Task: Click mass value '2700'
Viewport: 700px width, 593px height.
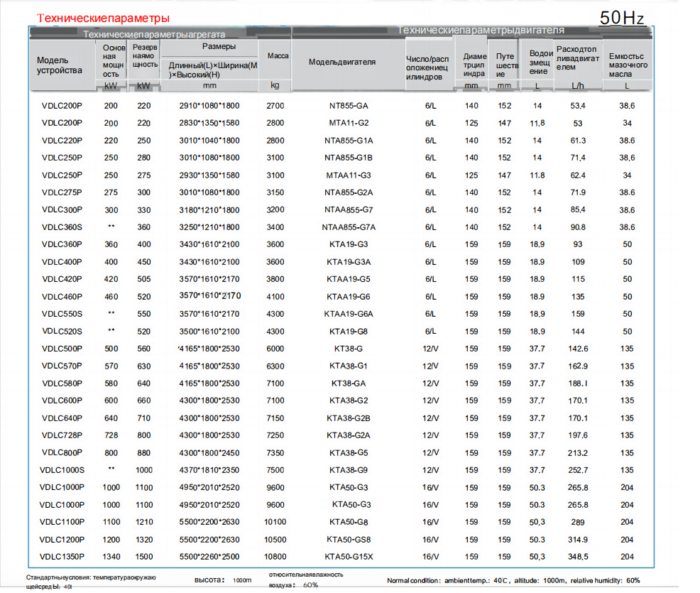Action: tap(275, 106)
